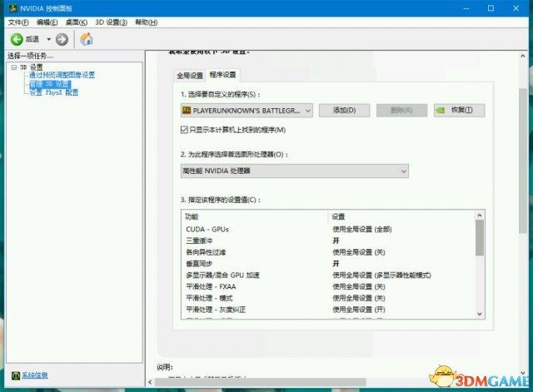Open the back history dropdown arrow
This screenshot has height=392, width=533.
click(48, 39)
